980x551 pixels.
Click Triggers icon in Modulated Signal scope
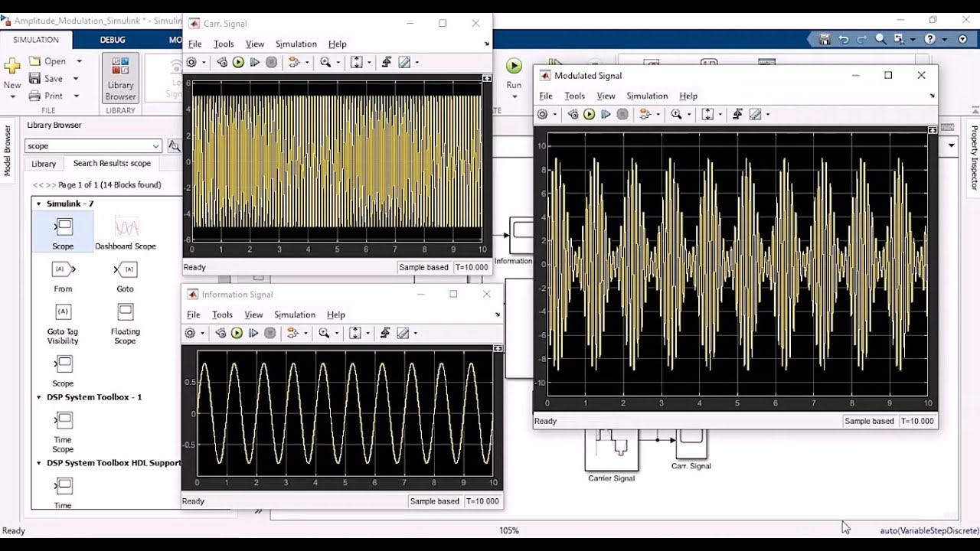pos(738,115)
